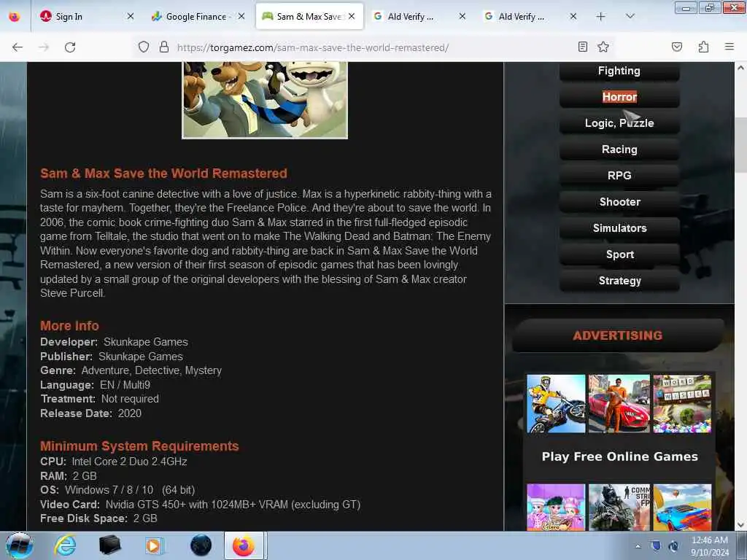The image size is (747, 560).
Task: Click the volume speaker tray icon
Action: click(673, 546)
